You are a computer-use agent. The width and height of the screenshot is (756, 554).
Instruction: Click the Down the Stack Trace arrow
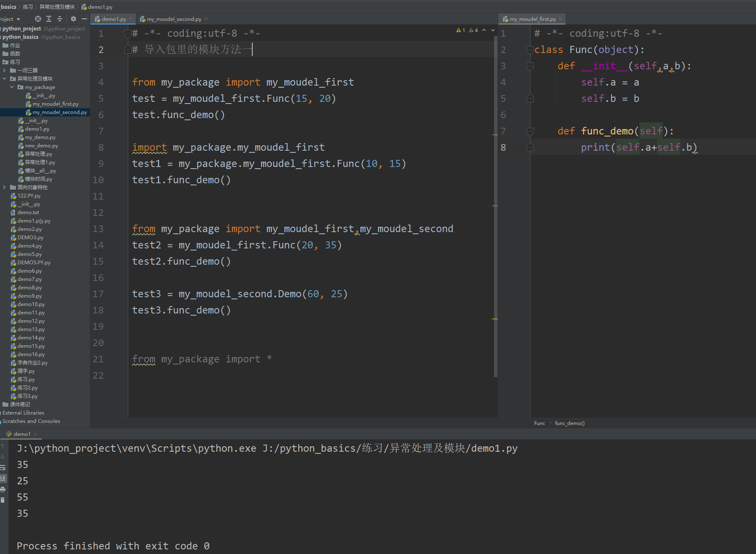pyautogui.click(x=3, y=457)
